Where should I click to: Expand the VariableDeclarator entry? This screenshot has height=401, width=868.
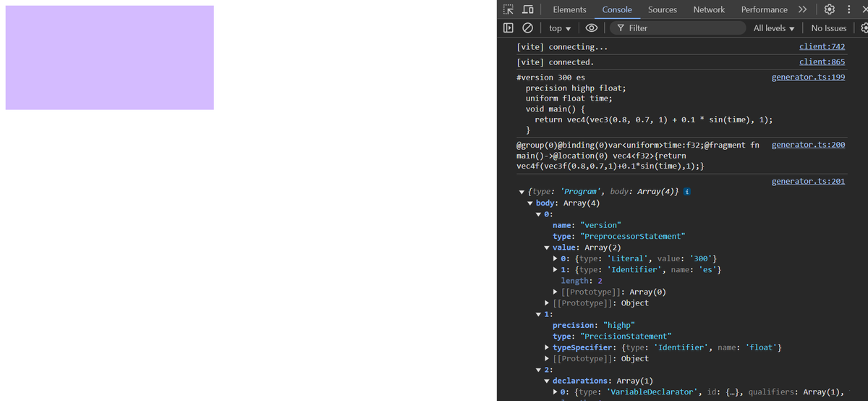556,392
